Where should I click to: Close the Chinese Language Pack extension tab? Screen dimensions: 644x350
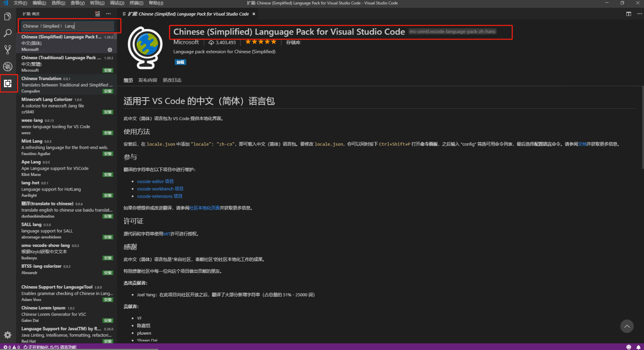[x=254, y=14]
